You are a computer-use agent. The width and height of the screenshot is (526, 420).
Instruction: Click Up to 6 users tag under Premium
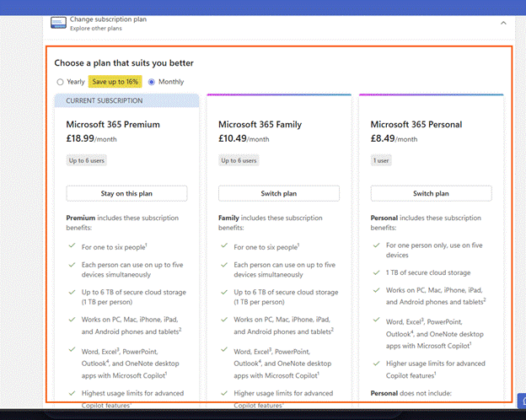87,160
